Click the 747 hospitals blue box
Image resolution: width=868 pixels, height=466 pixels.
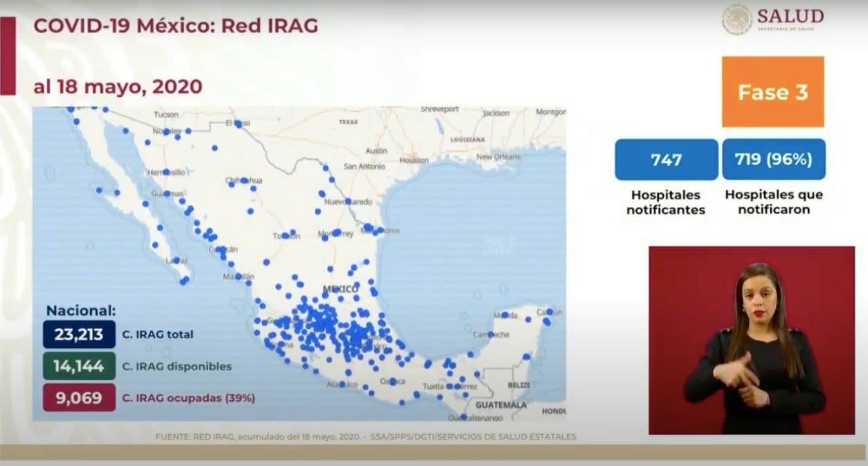666,159
